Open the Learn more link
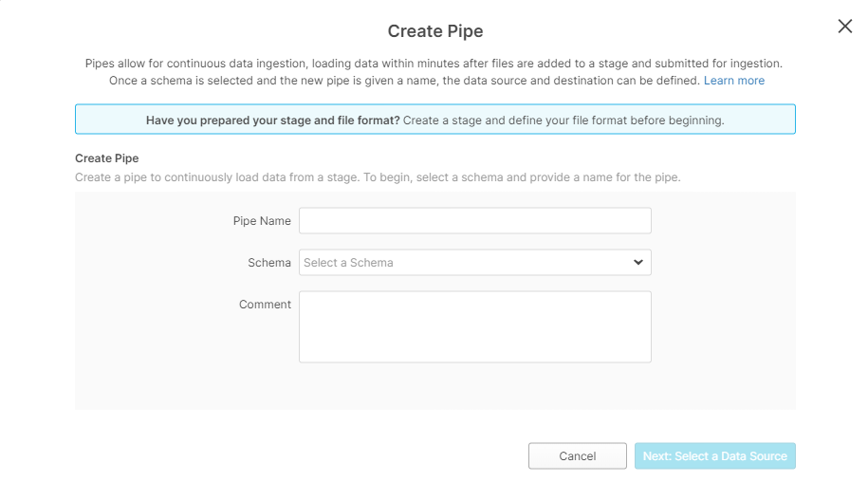 pyautogui.click(x=733, y=81)
